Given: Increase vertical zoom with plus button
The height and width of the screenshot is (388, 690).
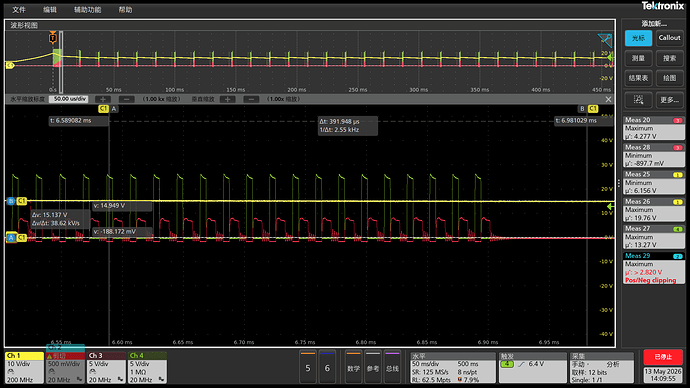Looking at the screenshot, I should click(228, 99).
